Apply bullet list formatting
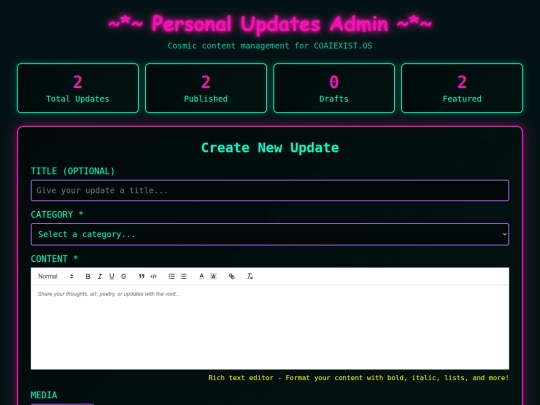The image size is (540, 405). [184, 276]
